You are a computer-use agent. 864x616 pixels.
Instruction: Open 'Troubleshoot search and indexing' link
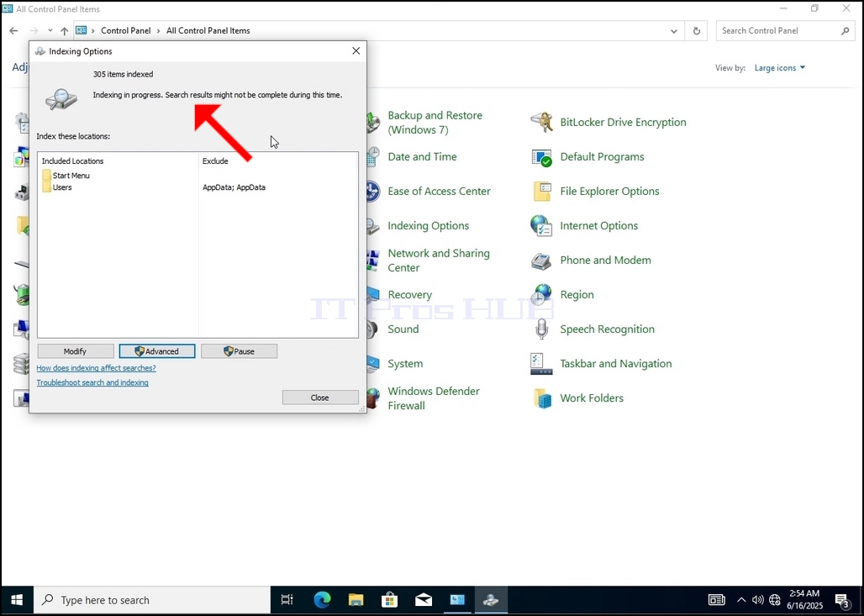click(92, 382)
